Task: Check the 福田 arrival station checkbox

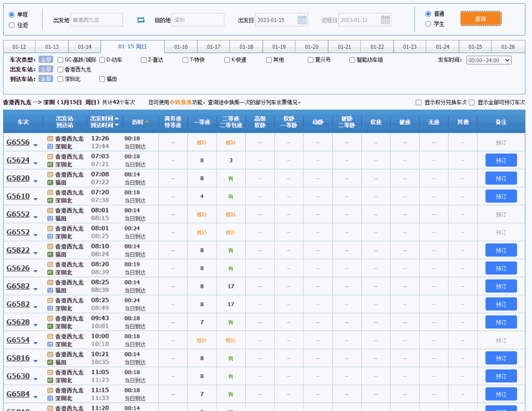Action: pyautogui.click(x=102, y=79)
